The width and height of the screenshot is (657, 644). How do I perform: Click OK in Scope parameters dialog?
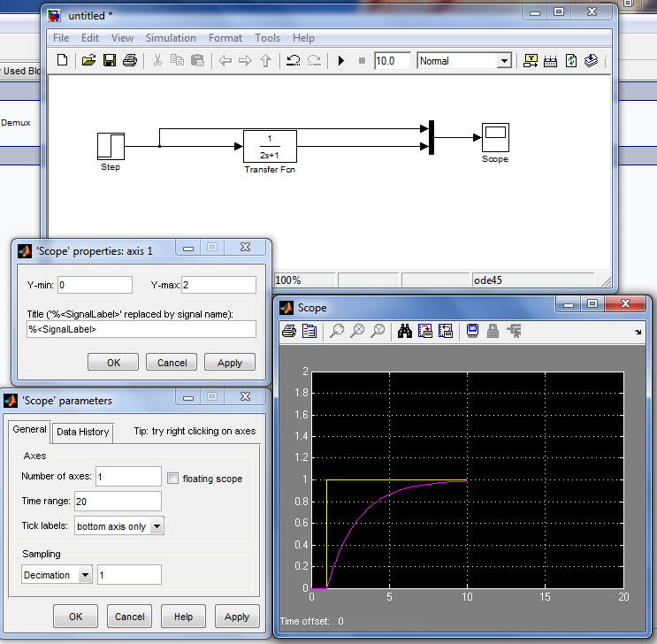[75, 617]
